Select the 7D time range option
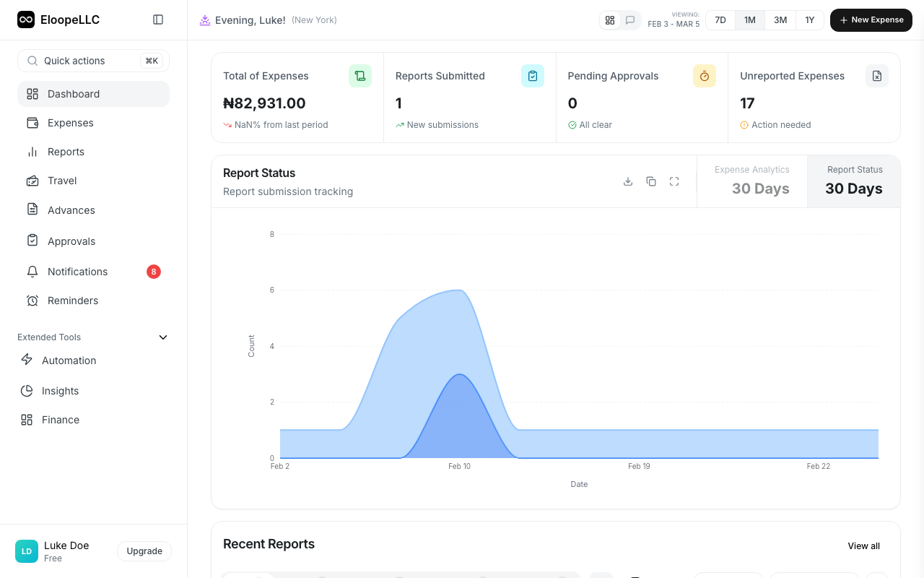Image resolution: width=924 pixels, height=578 pixels. (720, 20)
